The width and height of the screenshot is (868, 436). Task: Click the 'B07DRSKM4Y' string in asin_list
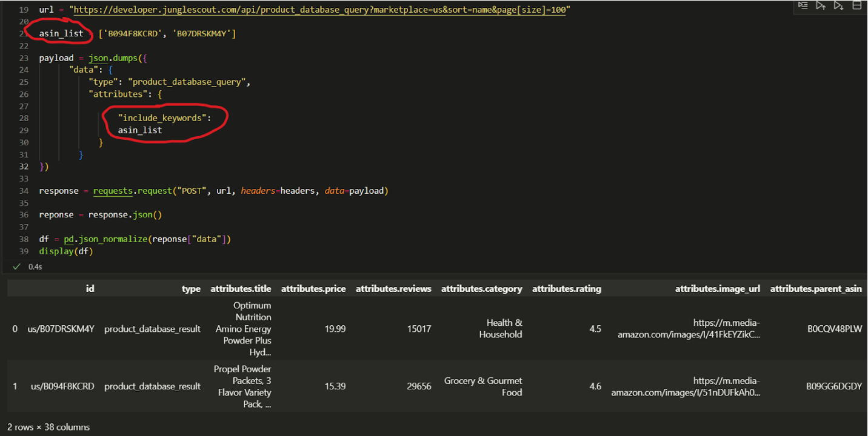202,34
